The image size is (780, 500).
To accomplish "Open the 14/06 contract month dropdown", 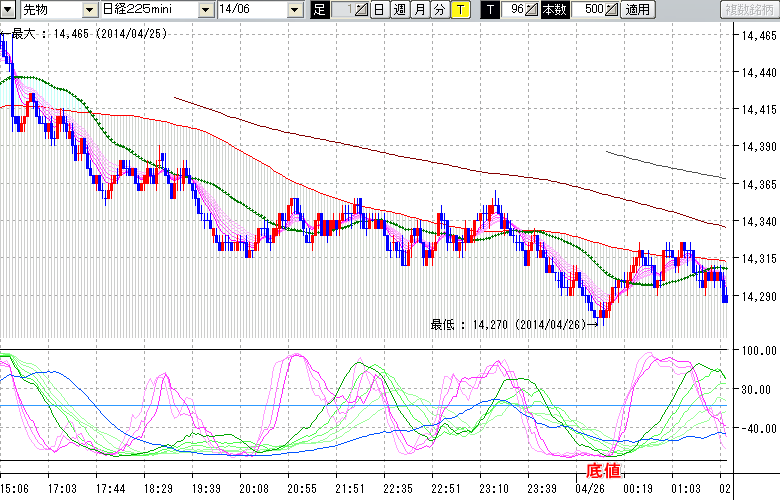I will [x=294, y=10].
